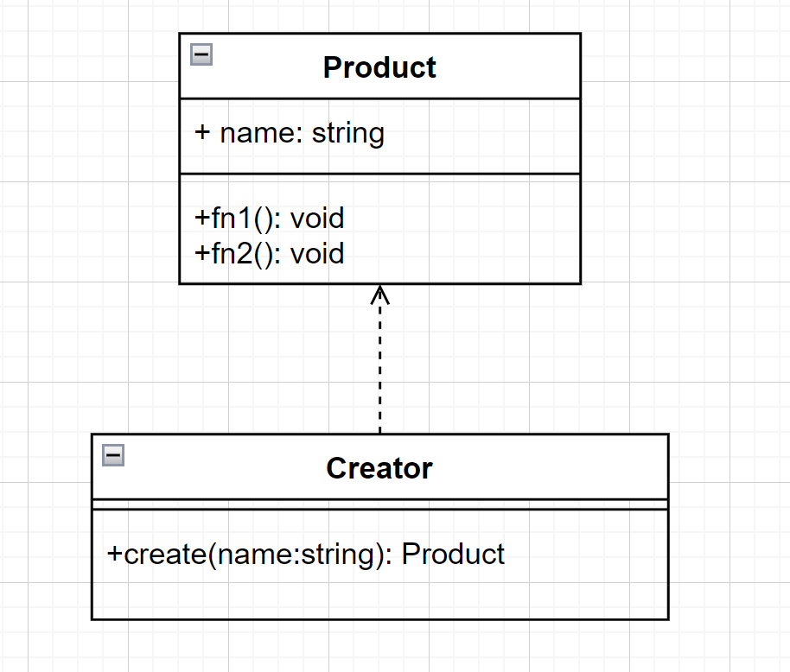Viewport: 790px width, 672px height.
Task: Select the +fn1(): void method
Action: 270,219
